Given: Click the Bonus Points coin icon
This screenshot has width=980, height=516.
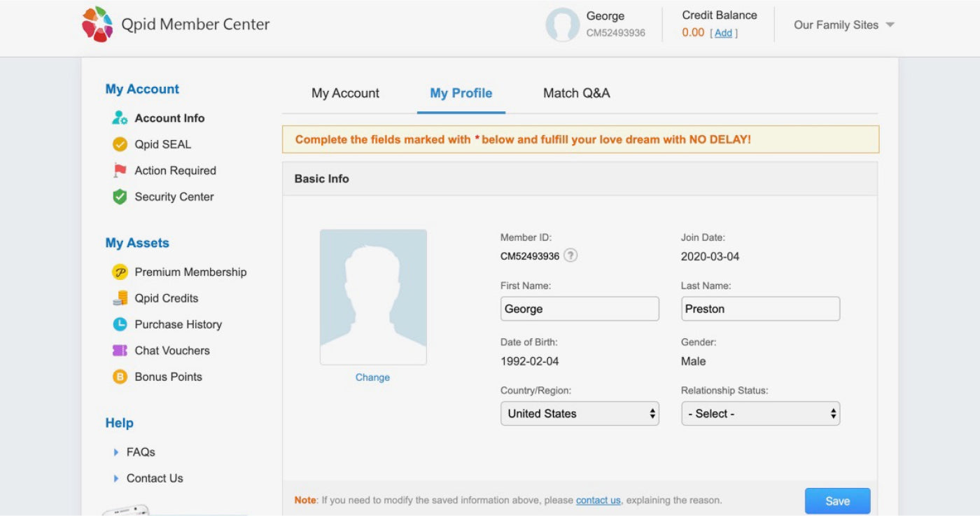Looking at the screenshot, I should click(x=120, y=377).
